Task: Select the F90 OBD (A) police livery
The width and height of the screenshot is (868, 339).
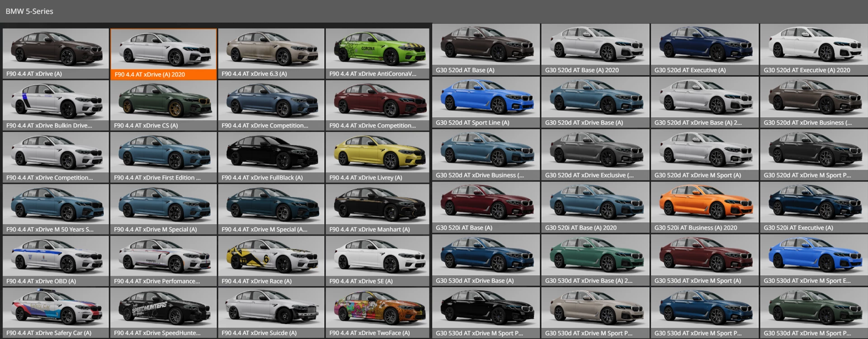Action: [56, 261]
